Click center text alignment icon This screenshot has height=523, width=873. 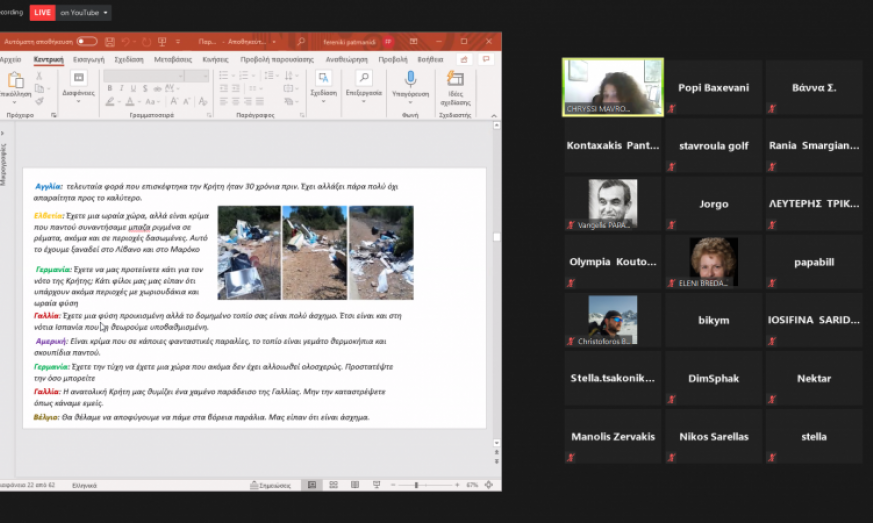236,101
